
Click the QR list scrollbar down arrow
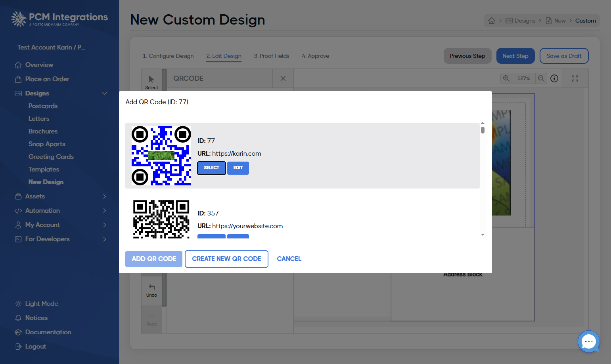[483, 235]
